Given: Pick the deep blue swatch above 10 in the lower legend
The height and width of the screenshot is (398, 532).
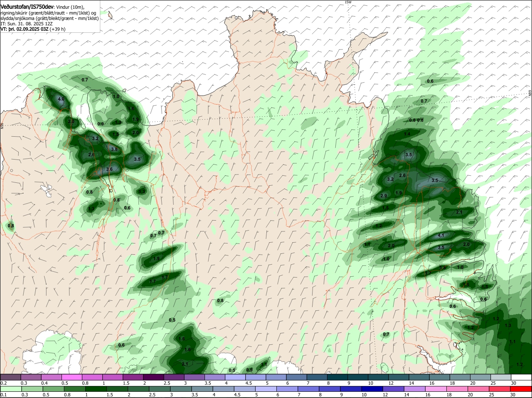Looking at the screenshot, I should click(372, 389).
